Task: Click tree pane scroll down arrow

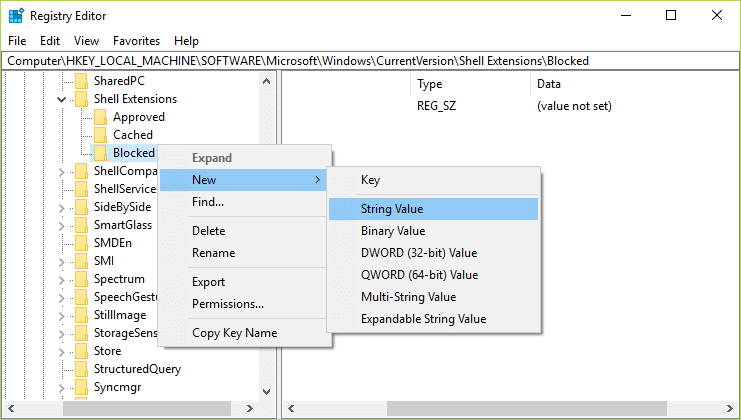Action: [x=267, y=392]
